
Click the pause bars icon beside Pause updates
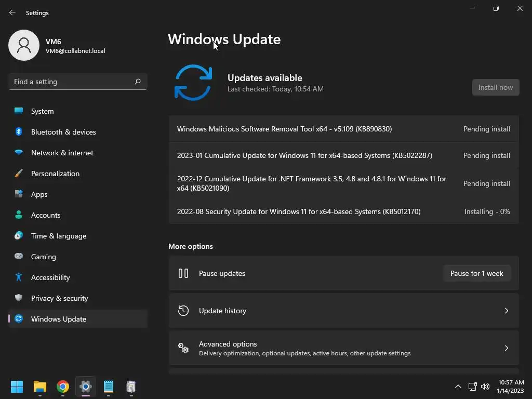(x=183, y=273)
